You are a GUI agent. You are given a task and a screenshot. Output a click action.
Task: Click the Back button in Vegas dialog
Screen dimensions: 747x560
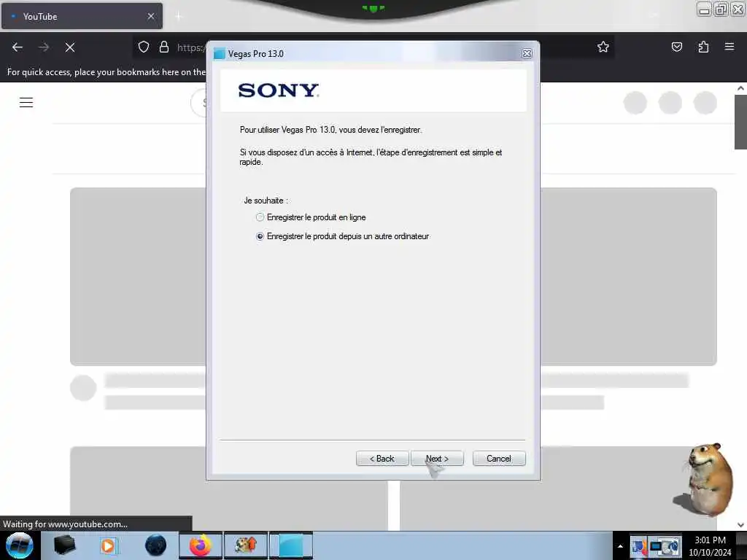click(382, 459)
